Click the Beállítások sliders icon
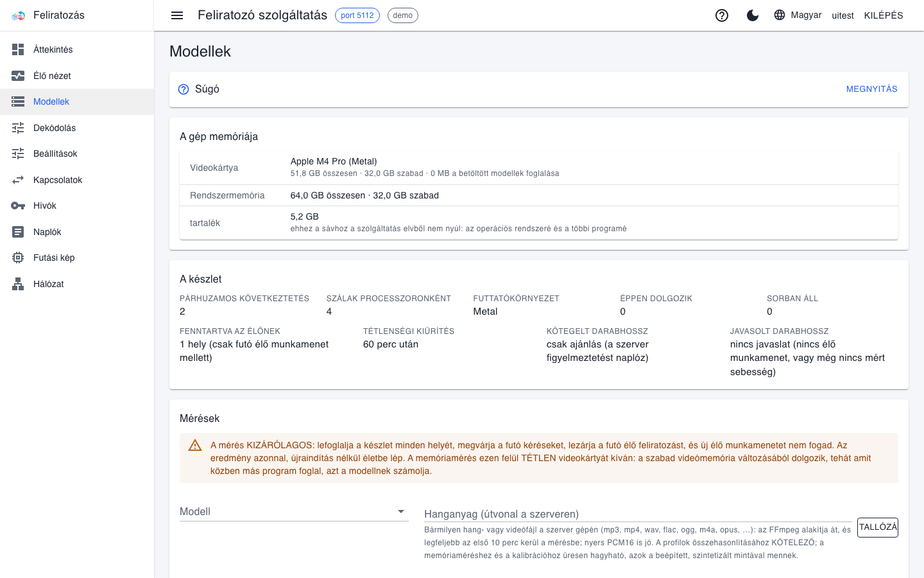 pyautogui.click(x=18, y=153)
